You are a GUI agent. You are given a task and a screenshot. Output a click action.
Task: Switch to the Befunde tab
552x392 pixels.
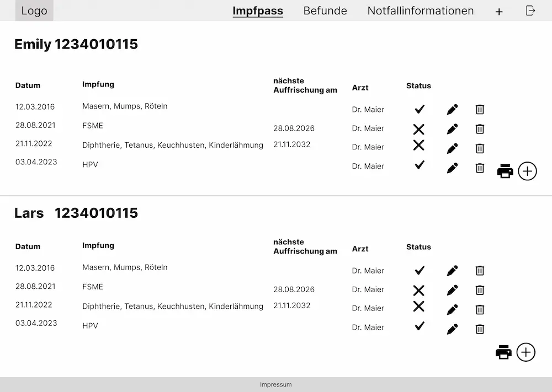[x=325, y=11]
